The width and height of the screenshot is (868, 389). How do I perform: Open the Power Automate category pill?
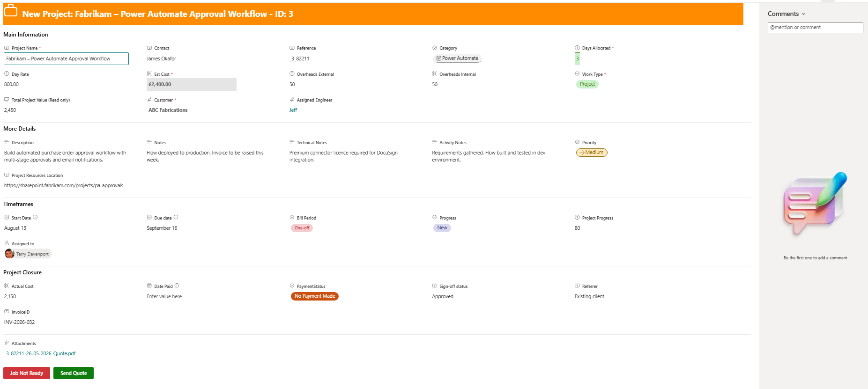pyautogui.click(x=457, y=59)
